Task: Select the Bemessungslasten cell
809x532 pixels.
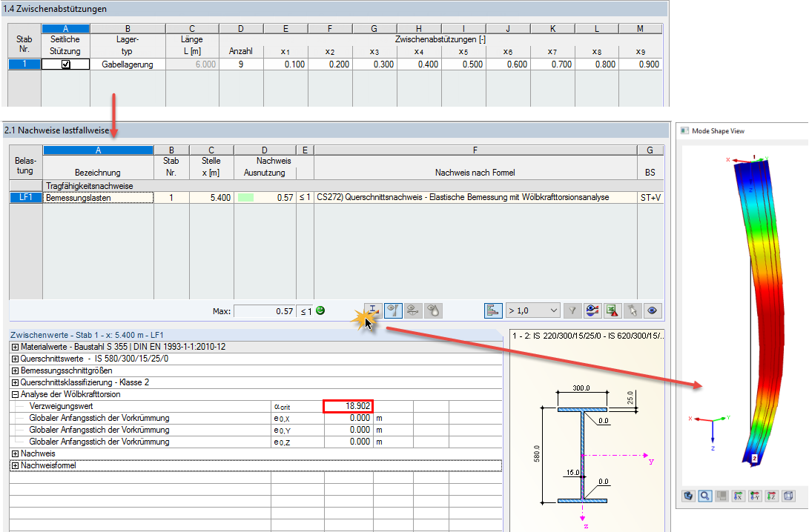Action: coord(98,197)
